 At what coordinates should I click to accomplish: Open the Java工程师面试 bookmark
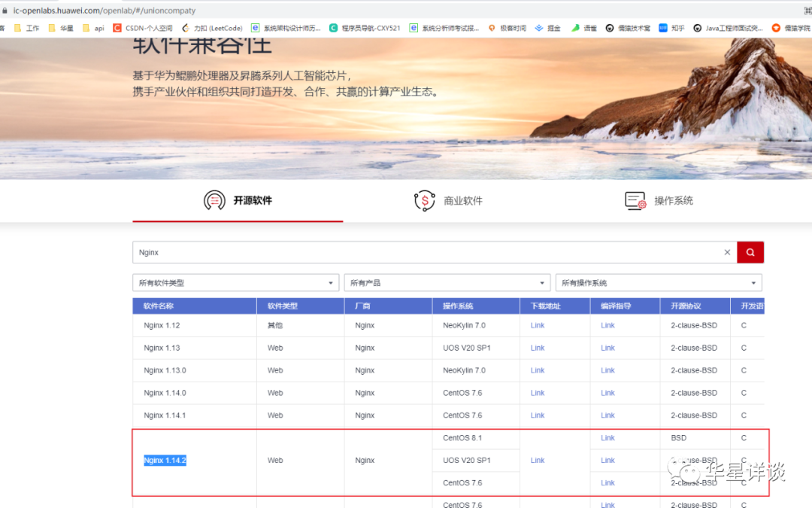(728, 28)
